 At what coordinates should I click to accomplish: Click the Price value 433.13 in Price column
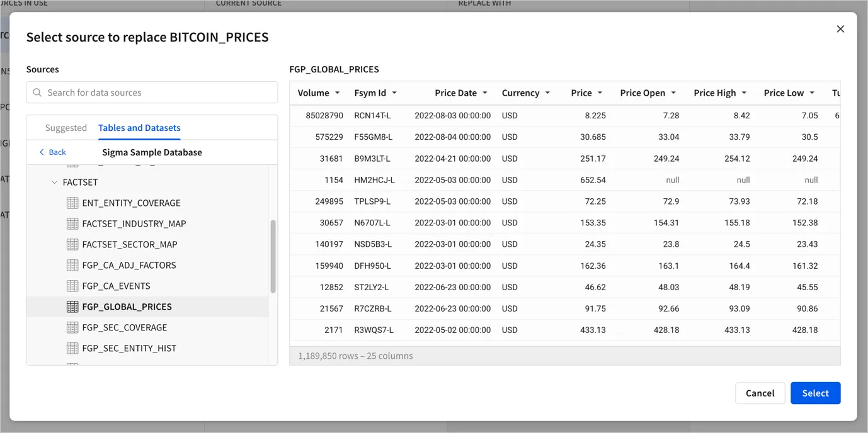click(x=593, y=330)
